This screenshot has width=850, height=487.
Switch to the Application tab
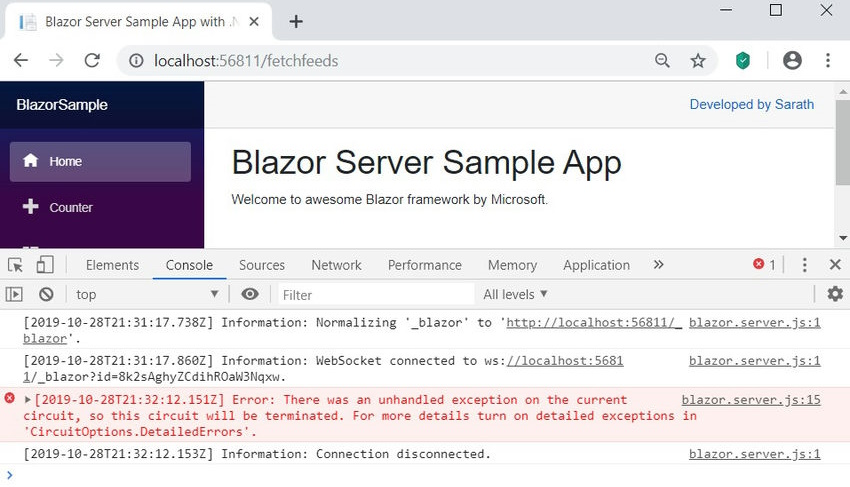pyautogui.click(x=596, y=265)
